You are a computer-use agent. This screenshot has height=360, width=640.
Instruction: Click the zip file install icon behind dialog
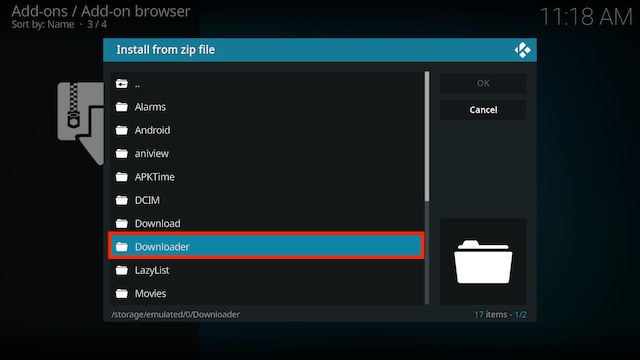tap(81, 123)
